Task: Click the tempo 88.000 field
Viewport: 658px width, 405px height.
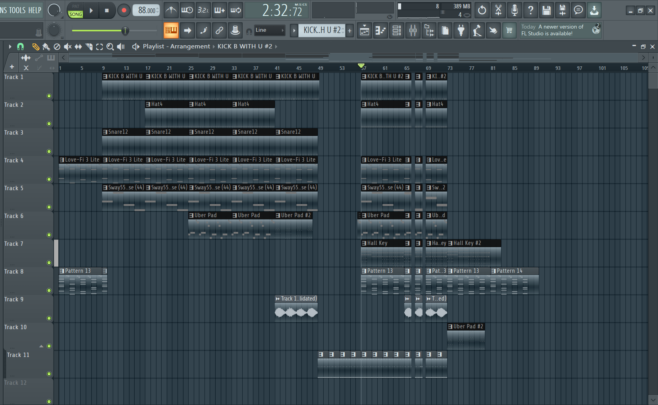Action: pyautogui.click(x=146, y=10)
